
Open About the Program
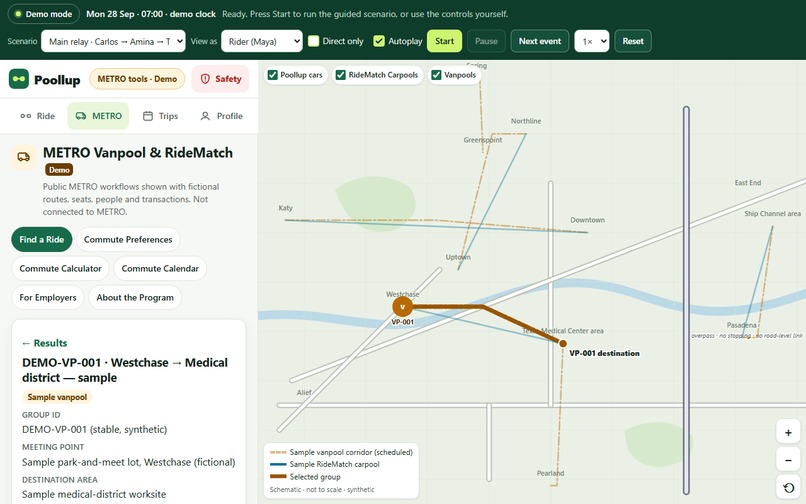tap(135, 297)
